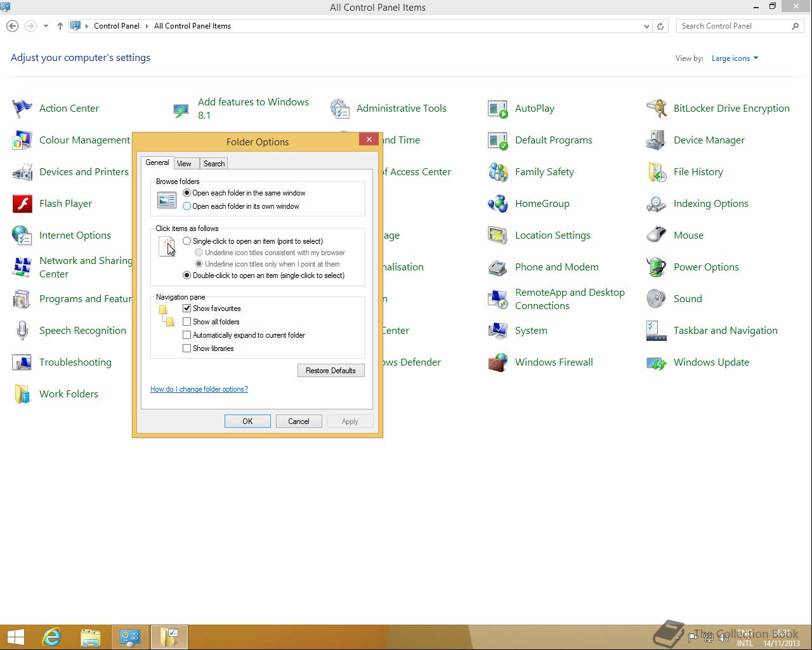The height and width of the screenshot is (650, 812).
Task: Open Device Manager icon
Action: tap(657, 140)
